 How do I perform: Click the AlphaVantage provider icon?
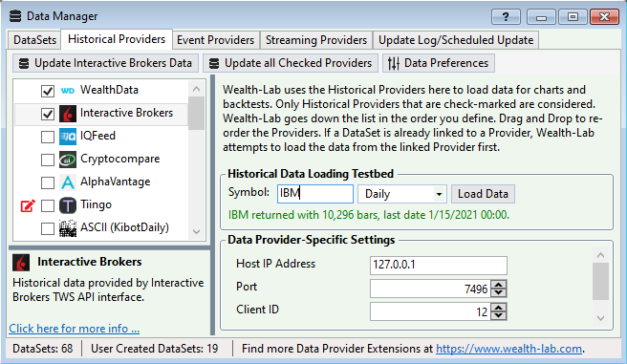click(68, 182)
